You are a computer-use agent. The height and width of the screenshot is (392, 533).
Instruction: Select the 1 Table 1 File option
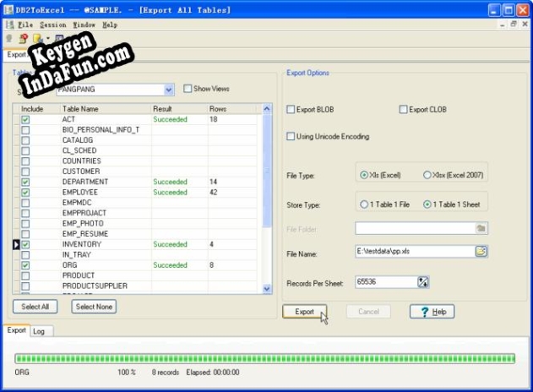364,204
